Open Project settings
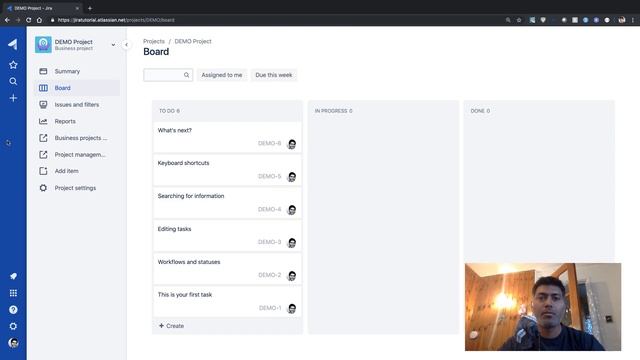The image size is (640, 360). pos(77,188)
